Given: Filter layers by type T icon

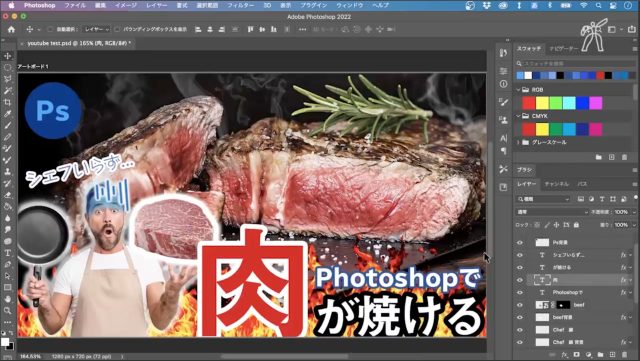Looking at the screenshot, I should tap(602, 199).
